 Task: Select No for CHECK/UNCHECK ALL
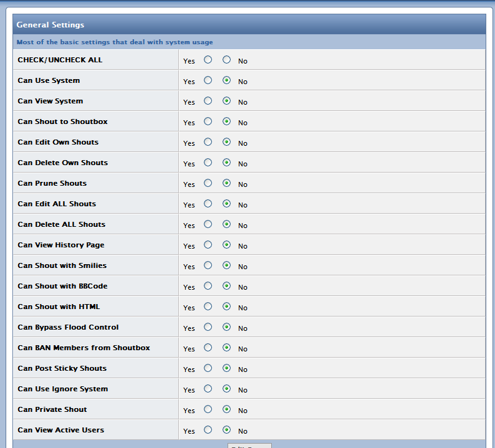[x=226, y=60]
